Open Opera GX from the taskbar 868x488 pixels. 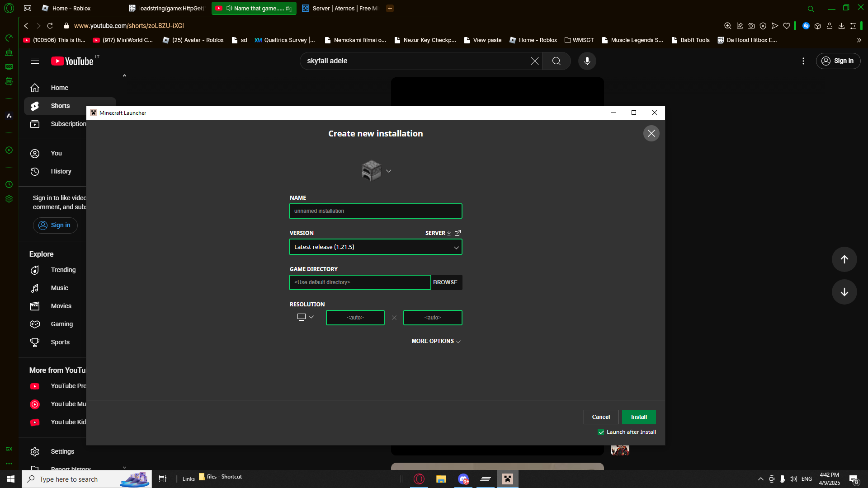419,479
